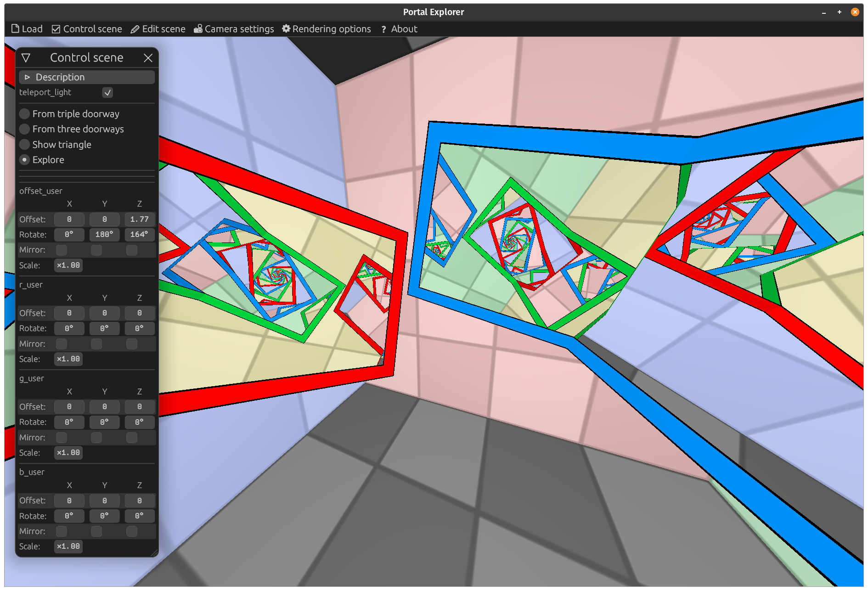Edit g_user Rotate Z field
868x591 pixels.
coord(140,422)
